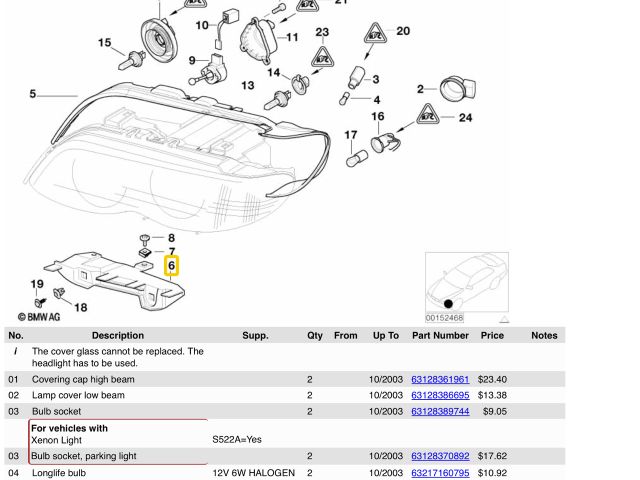Select the highlighted callout number 6
Screen dimensions: 640x480
click(172, 266)
